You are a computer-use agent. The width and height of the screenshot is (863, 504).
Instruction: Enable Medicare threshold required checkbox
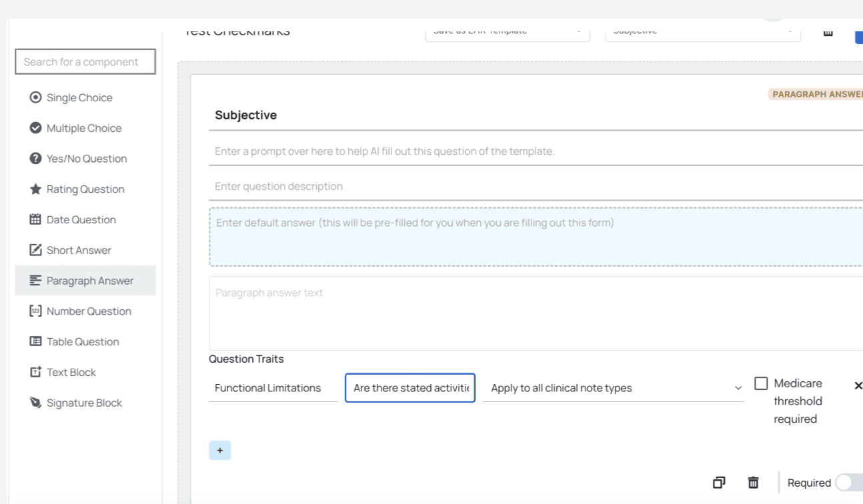(761, 383)
